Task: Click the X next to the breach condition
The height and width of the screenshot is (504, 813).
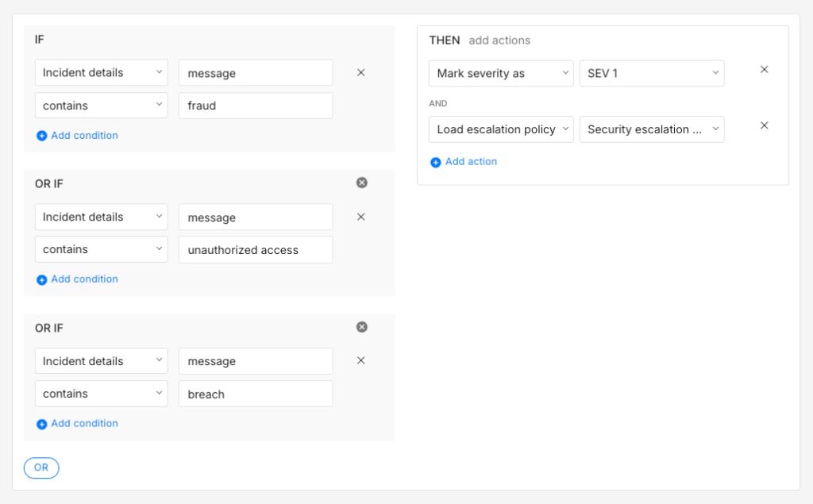Action: 360,360
